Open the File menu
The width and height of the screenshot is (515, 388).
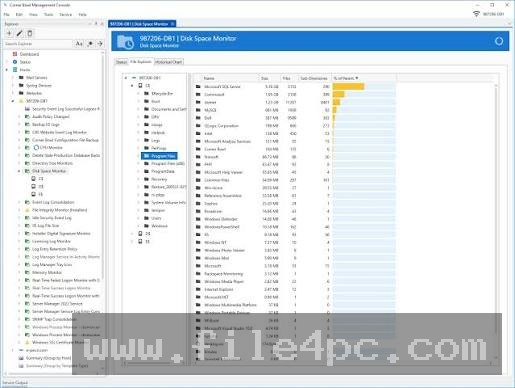(6, 15)
